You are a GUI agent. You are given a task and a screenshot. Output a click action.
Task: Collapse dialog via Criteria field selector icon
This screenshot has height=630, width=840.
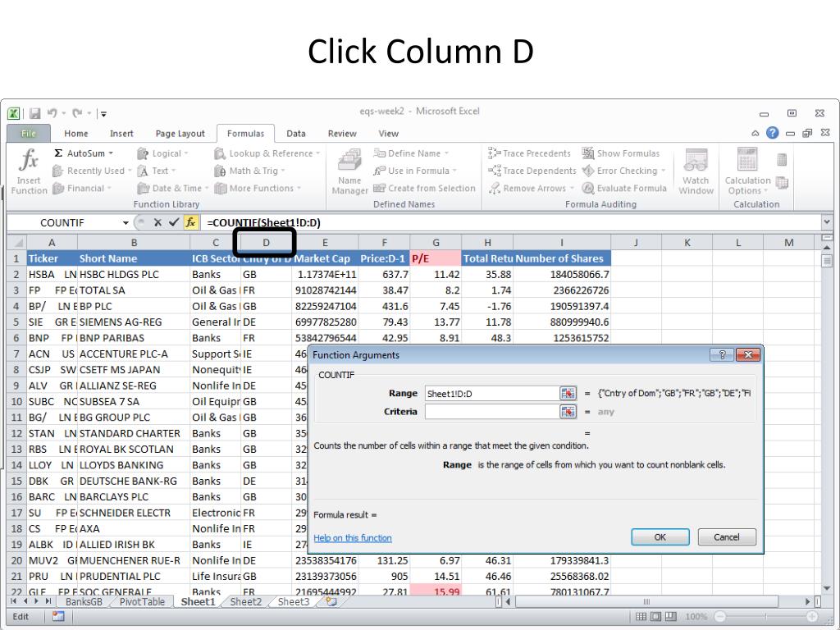tap(568, 412)
